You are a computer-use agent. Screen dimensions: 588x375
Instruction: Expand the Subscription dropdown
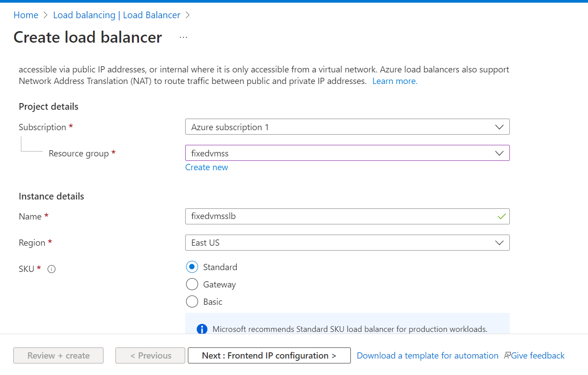347,127
